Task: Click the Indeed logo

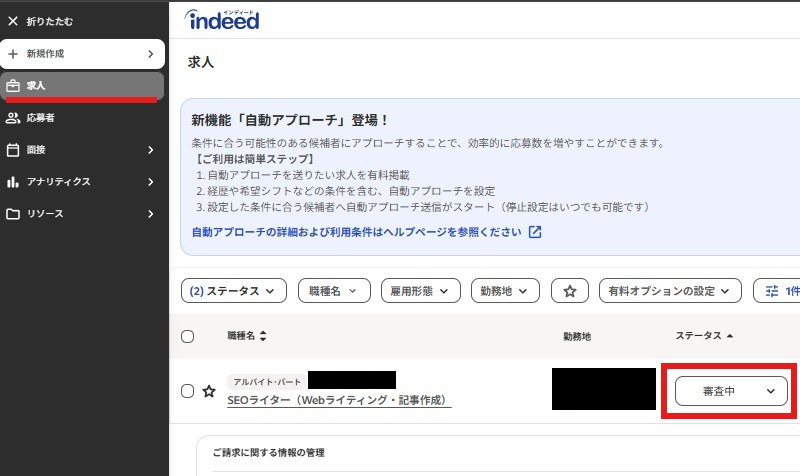Action: [222, 20]
